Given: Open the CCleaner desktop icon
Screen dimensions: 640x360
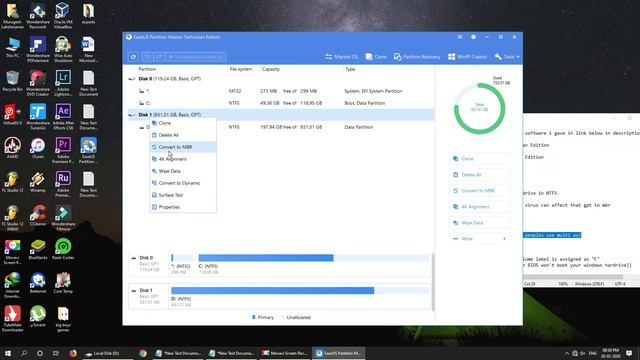Looking at the screenshot, I should click(x=38, y=215).
